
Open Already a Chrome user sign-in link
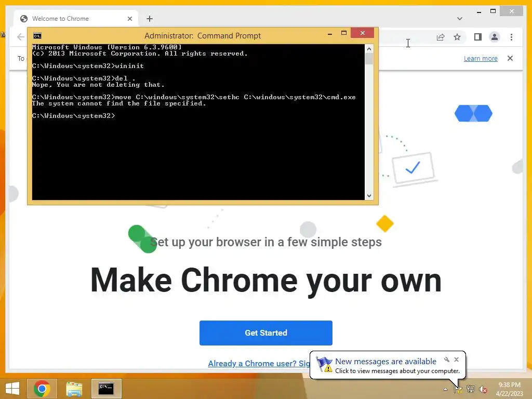259,363
